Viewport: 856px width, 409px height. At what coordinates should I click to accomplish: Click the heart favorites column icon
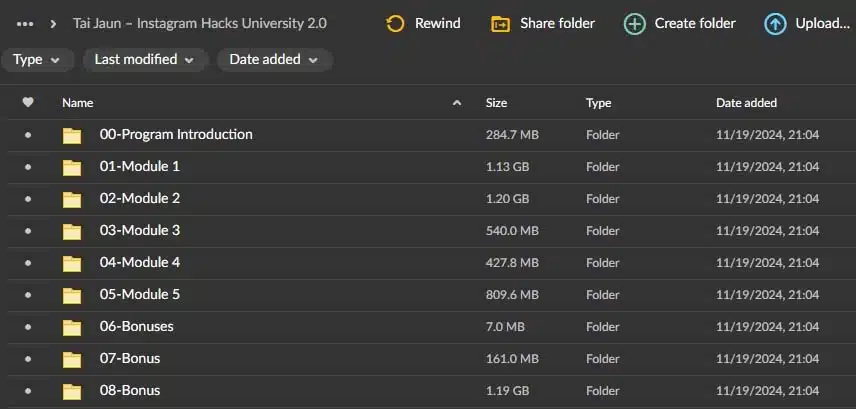coord(28,102)
